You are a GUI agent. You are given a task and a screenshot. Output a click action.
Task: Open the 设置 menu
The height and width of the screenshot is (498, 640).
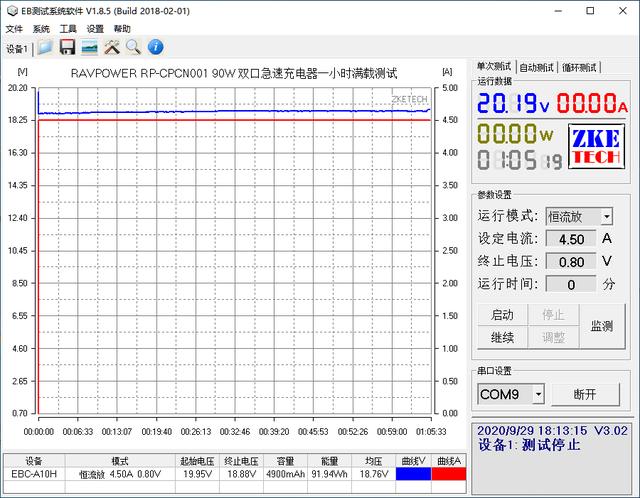(95, 29)
